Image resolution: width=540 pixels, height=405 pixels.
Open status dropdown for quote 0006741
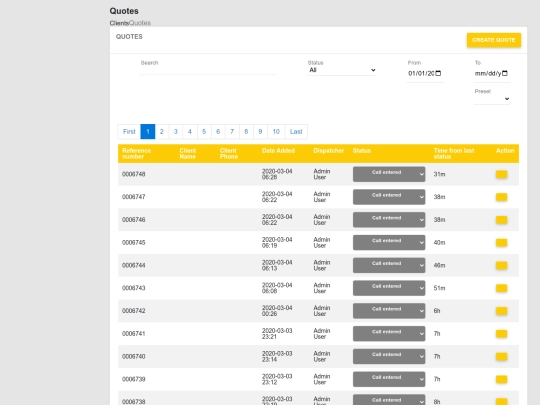pos(389,333)
